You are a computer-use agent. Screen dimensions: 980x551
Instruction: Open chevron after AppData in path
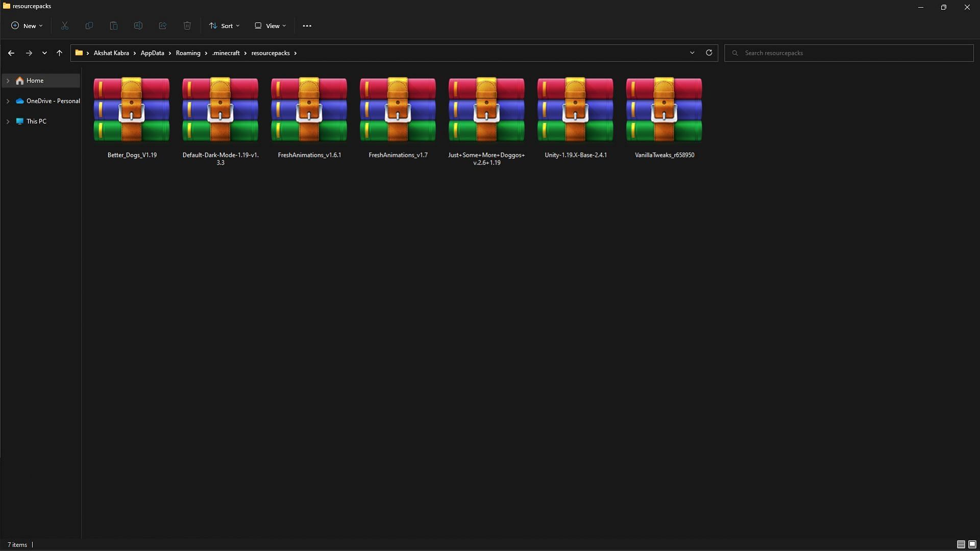[x=170, y=53]
